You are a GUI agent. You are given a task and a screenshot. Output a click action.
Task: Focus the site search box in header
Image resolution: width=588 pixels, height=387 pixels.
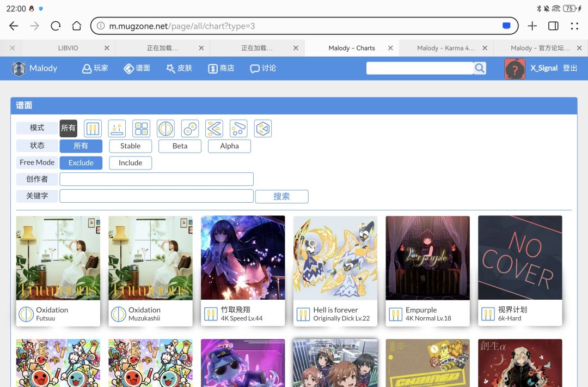(x=420, y=68)
